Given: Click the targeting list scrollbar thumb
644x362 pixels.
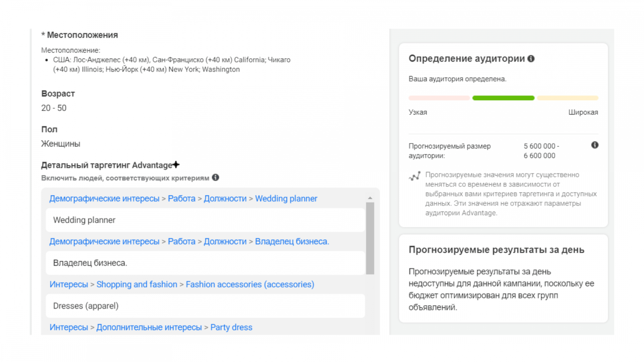Looking at the screenshot, I should click(x=370, y=238).
